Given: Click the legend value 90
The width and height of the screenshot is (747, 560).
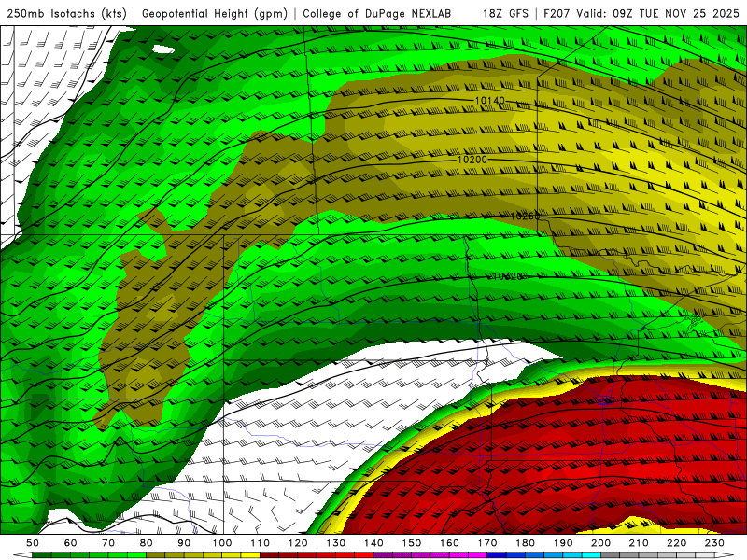Looking at the screenshot, I should click(x=184, y=543).
